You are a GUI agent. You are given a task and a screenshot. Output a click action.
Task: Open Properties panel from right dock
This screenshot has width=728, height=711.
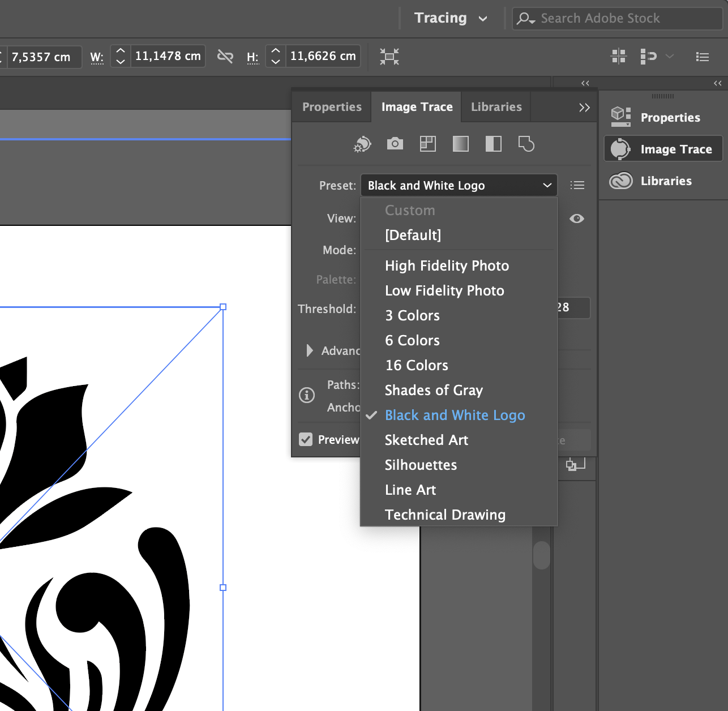[670, 118]
